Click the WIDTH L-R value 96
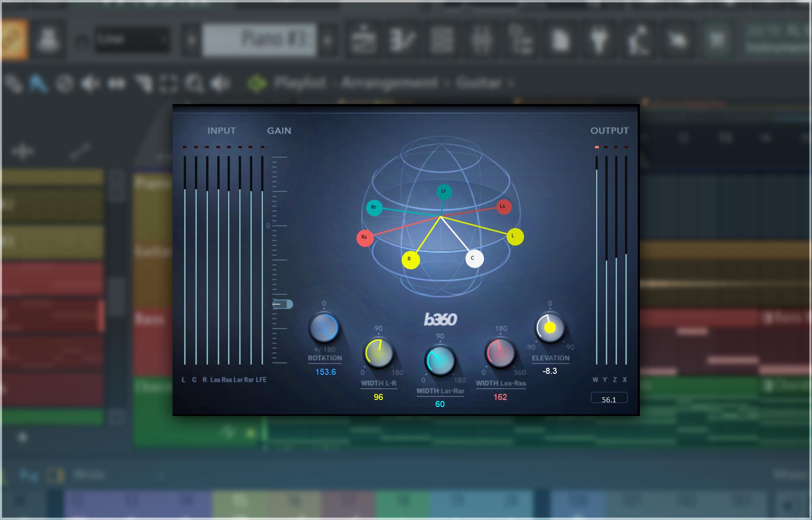The width and height of the screenshot is (812, 520). click(378, 397)
